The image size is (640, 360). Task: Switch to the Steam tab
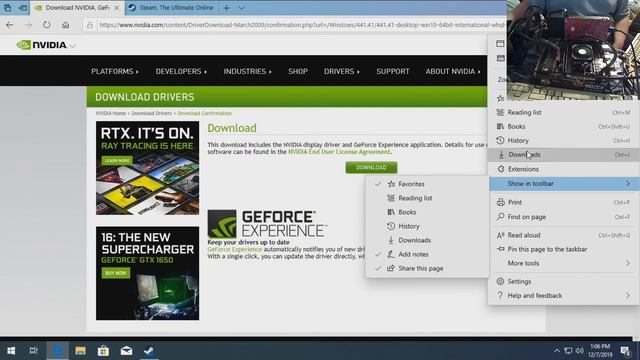[x=171, y=8]
